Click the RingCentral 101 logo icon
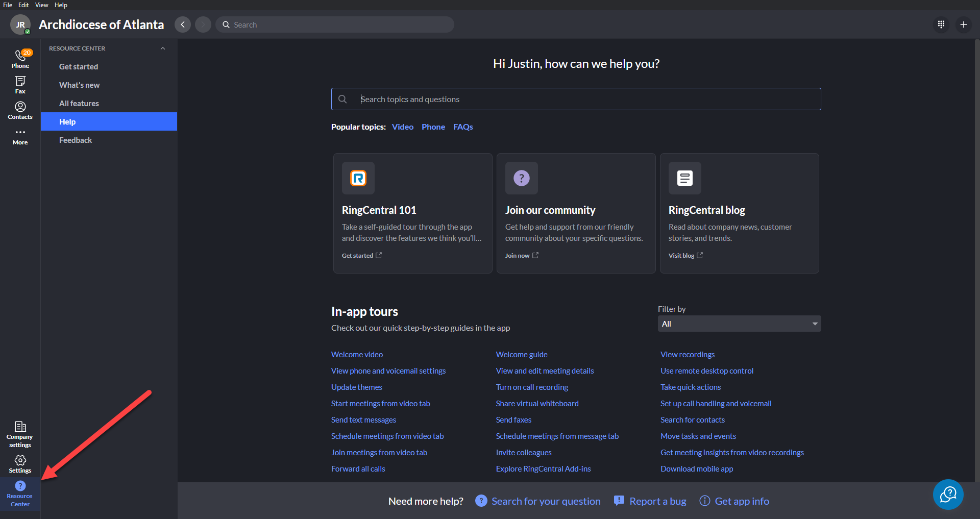 pos(358,178)
